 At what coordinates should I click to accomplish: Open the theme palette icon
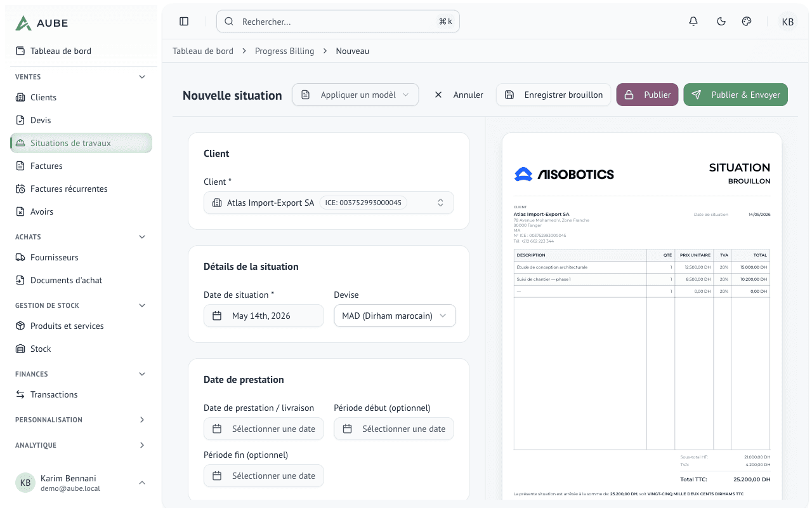pyautogui.click(x=747, y=22)
